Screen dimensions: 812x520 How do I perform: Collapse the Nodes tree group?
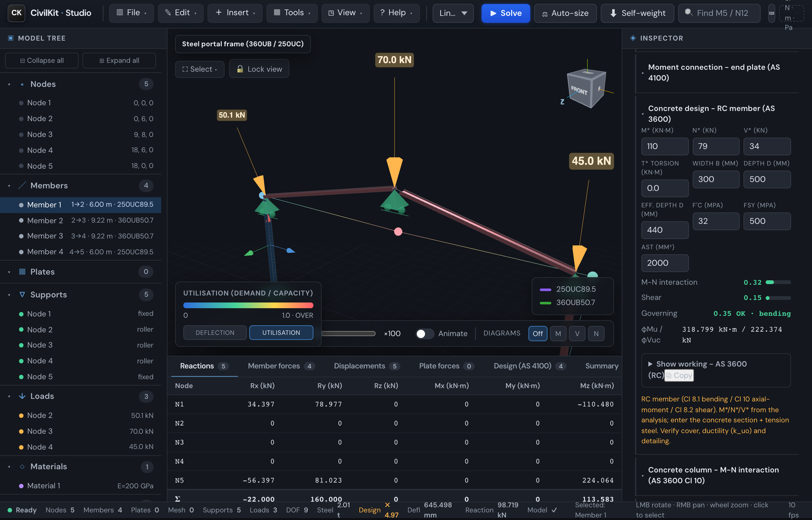click(9, 84)
